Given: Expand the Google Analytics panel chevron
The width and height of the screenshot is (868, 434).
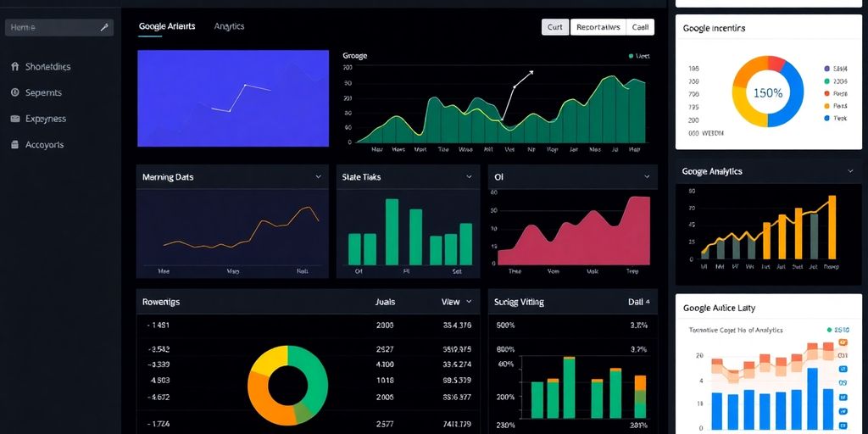Looking at the screenshot, I should tap(850, 171).
